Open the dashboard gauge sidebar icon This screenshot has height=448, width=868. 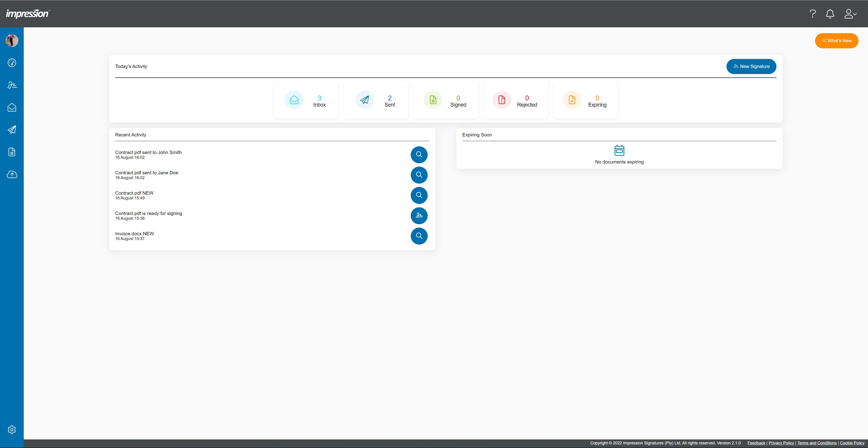[12, 63]
